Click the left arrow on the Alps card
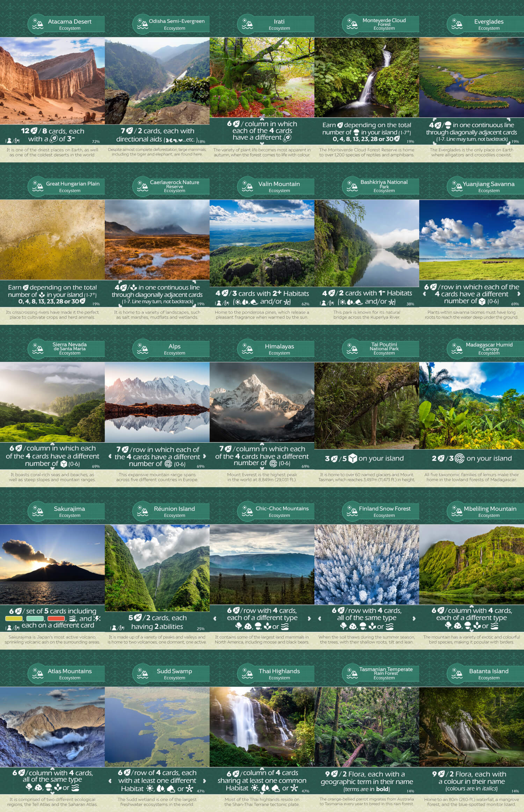The height and width of the screenshot is (812, 524). pyautogui.click(x=110, y=456)
